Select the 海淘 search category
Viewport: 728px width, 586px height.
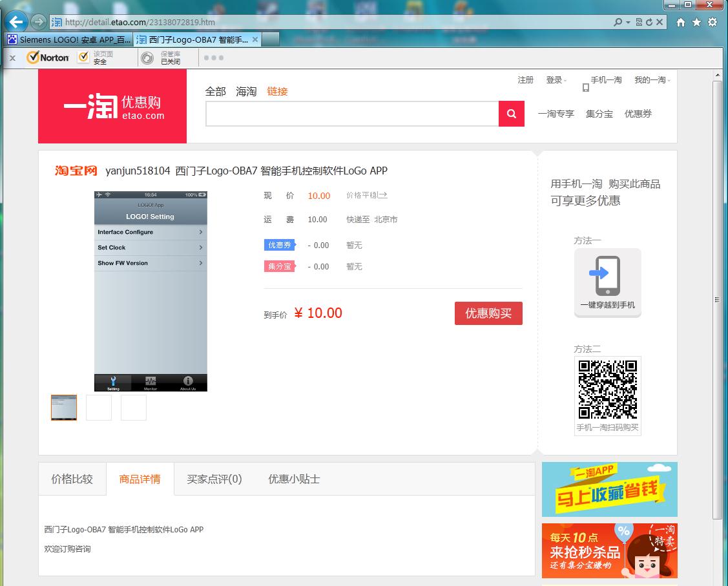[246, 92]
